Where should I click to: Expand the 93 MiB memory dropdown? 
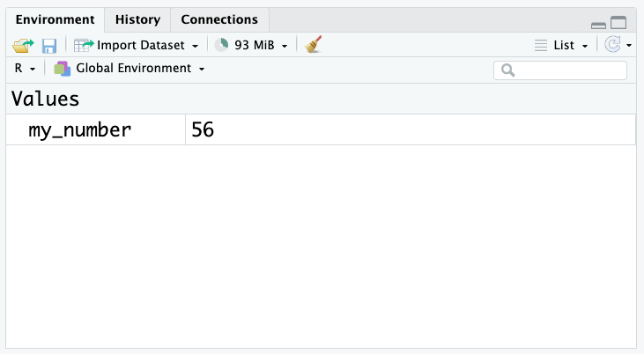285,46
